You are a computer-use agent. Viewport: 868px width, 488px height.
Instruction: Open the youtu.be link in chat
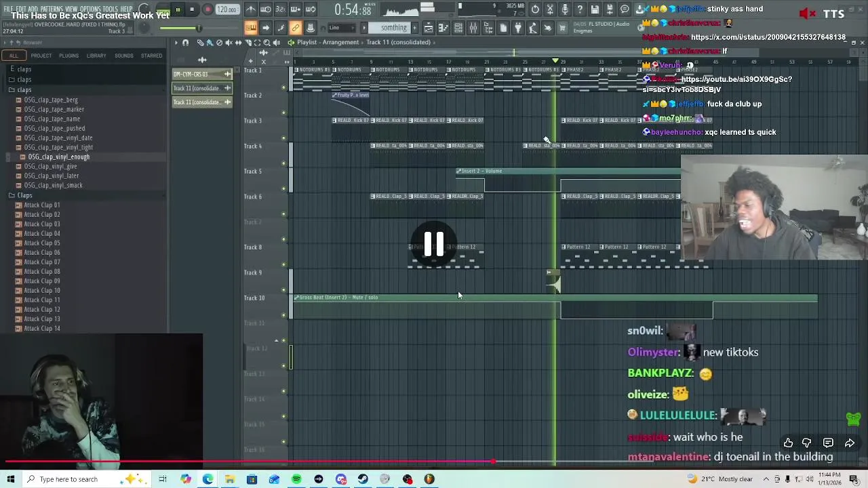pyautogui.click(x=717, y=84)
